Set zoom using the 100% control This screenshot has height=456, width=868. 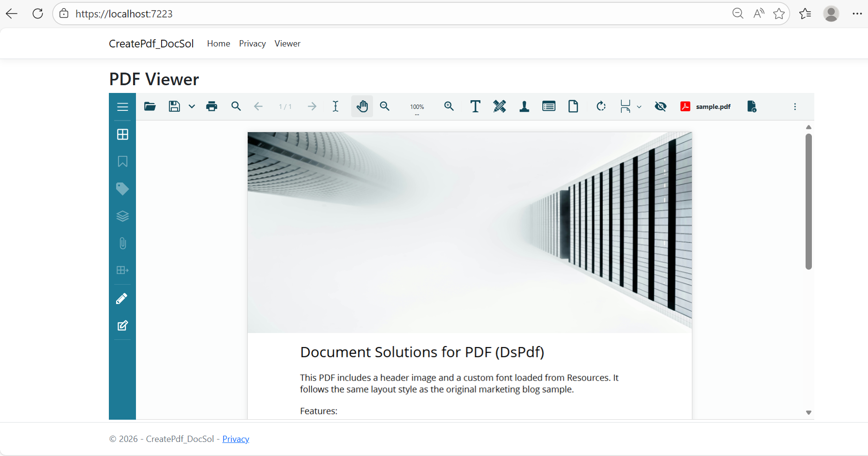click(417, 106)
